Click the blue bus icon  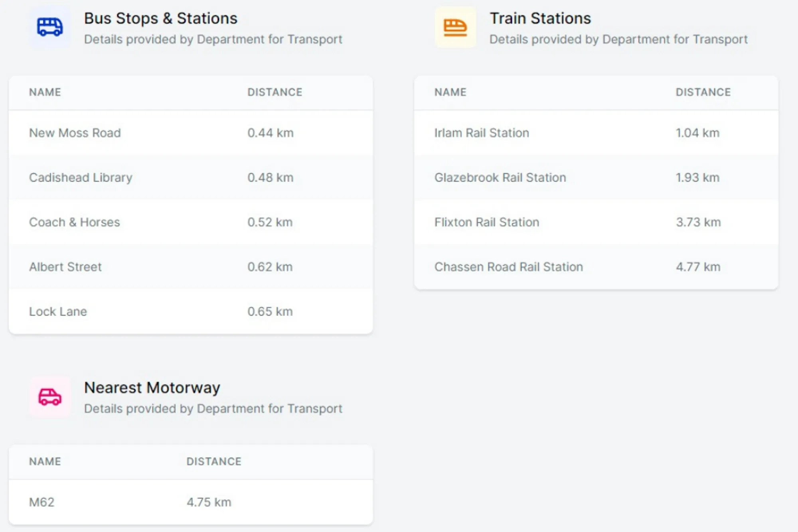[50, 28]
